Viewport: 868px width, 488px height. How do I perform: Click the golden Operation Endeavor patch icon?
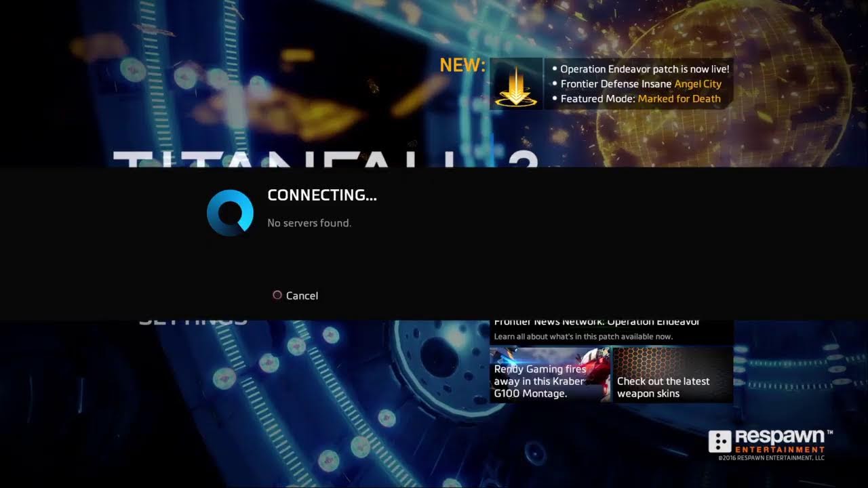click(516, 83)
